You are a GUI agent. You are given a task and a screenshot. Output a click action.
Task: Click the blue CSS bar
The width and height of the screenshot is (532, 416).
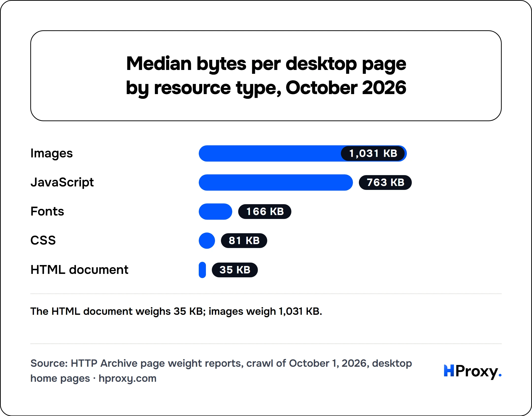click(207, 241)
